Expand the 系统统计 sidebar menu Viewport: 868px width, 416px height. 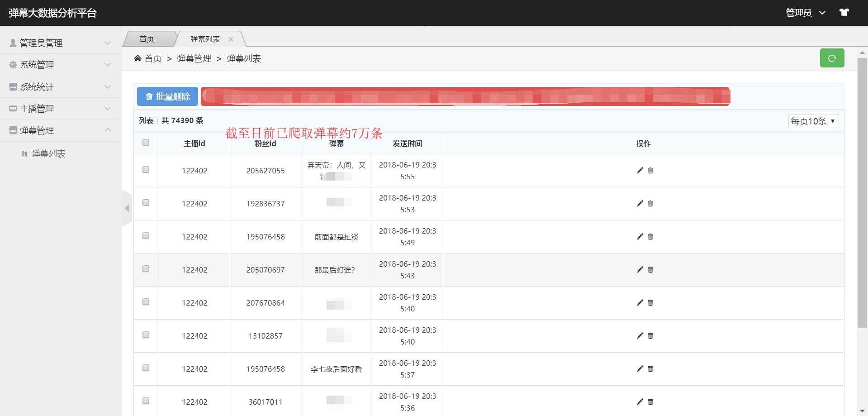point(61,87)
